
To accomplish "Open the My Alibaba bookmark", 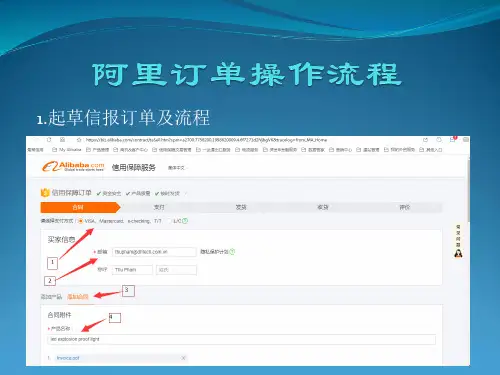I will 67,150.
